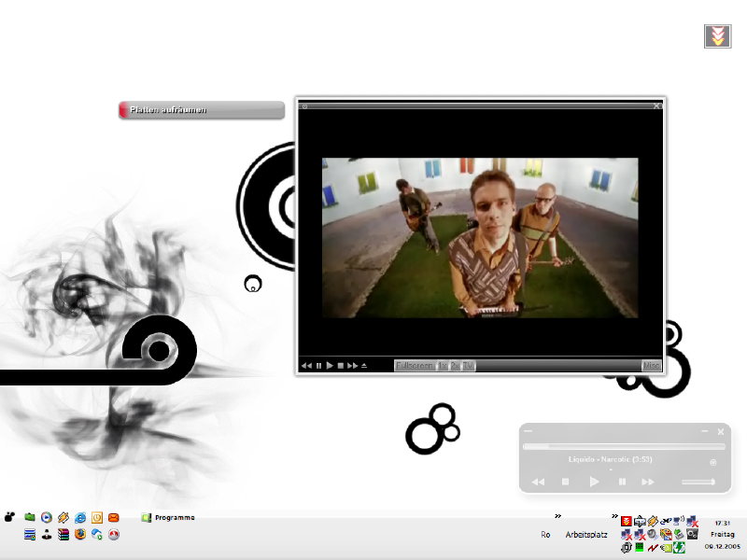Launch WinRAR from the quick launch bar
This screenshot has height=560, width=747.
(x=63, y=534)
